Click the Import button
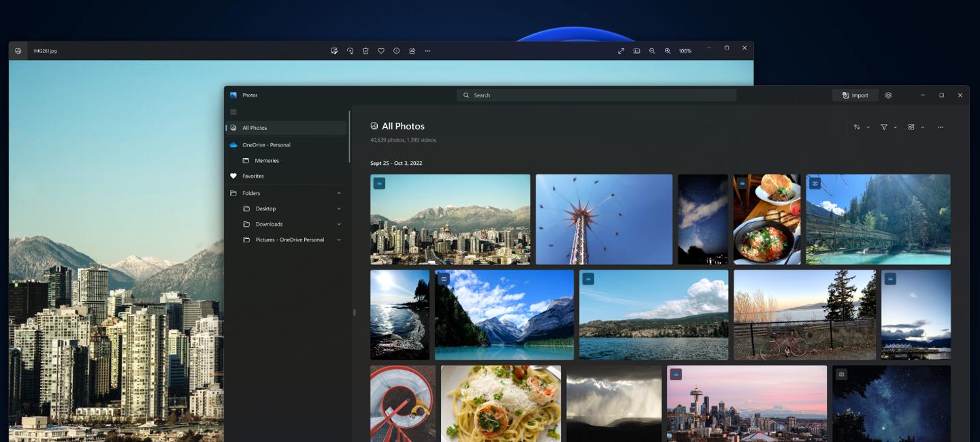 point(855,95)
